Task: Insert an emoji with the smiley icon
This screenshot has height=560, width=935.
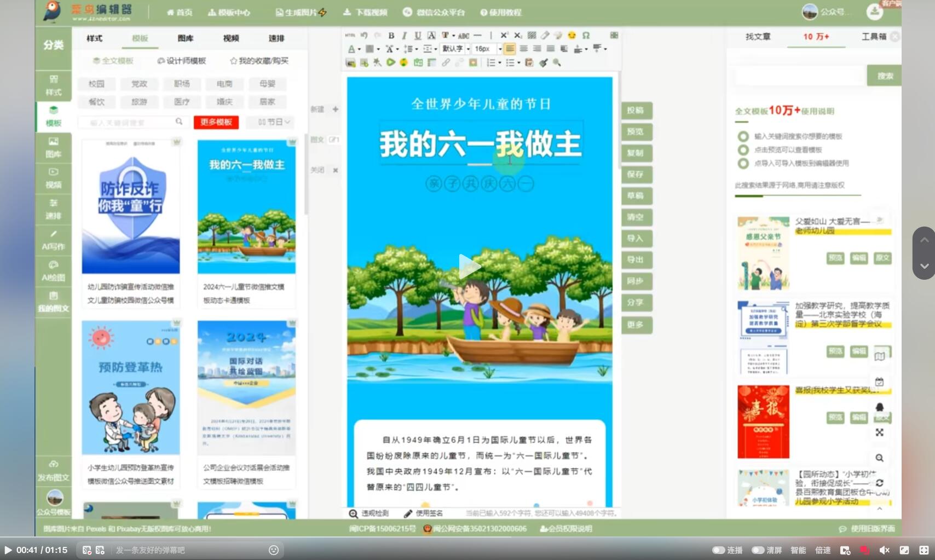Action: tap(572, 36)
